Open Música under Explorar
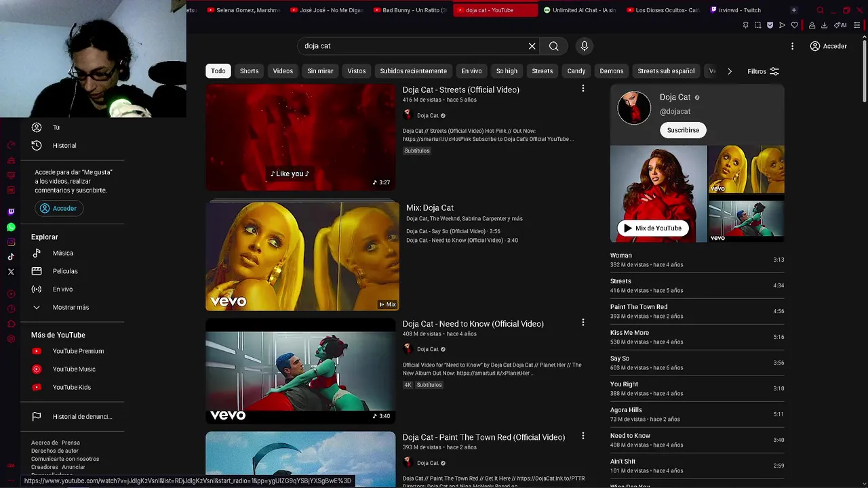868x488 pixels. pyautogui.click(x=63, y=253)
